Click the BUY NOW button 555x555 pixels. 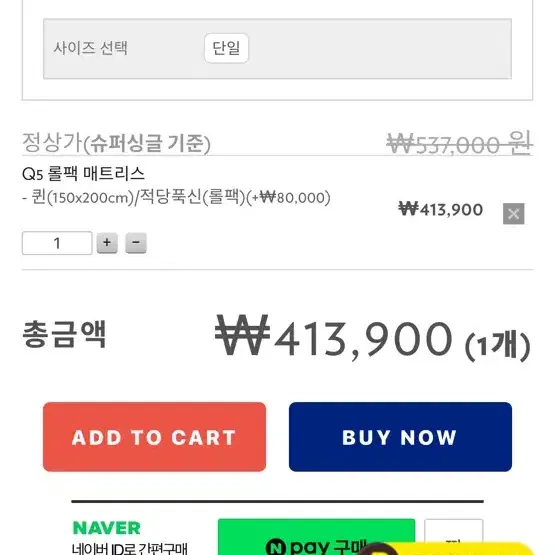click(400, 437)
